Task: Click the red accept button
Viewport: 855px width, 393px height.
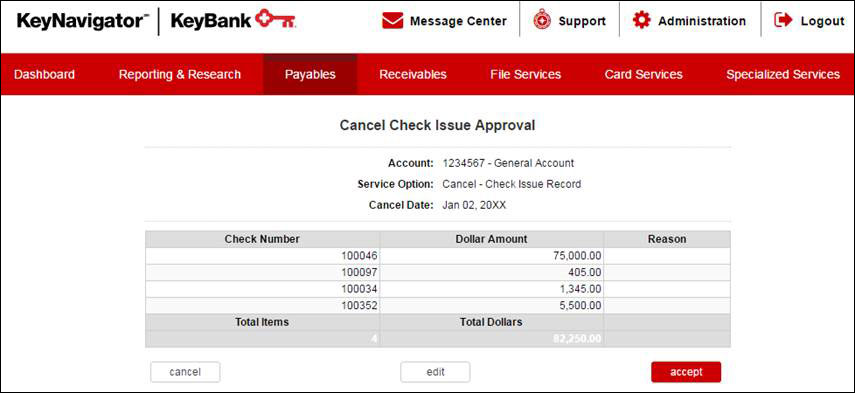Action: [x=686, y=372]
